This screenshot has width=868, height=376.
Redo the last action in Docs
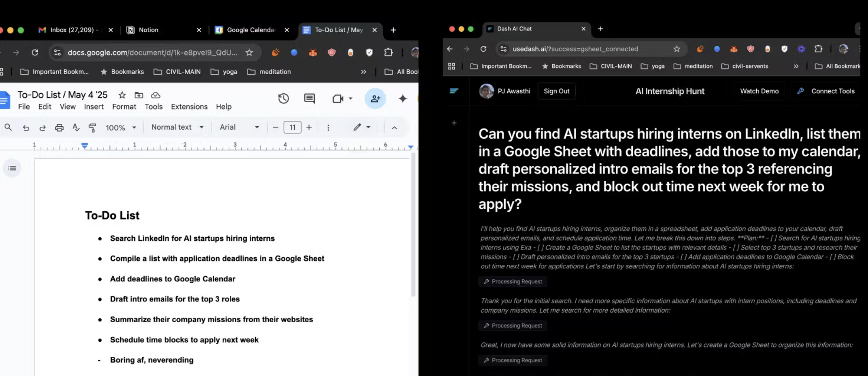coord(43,128)
